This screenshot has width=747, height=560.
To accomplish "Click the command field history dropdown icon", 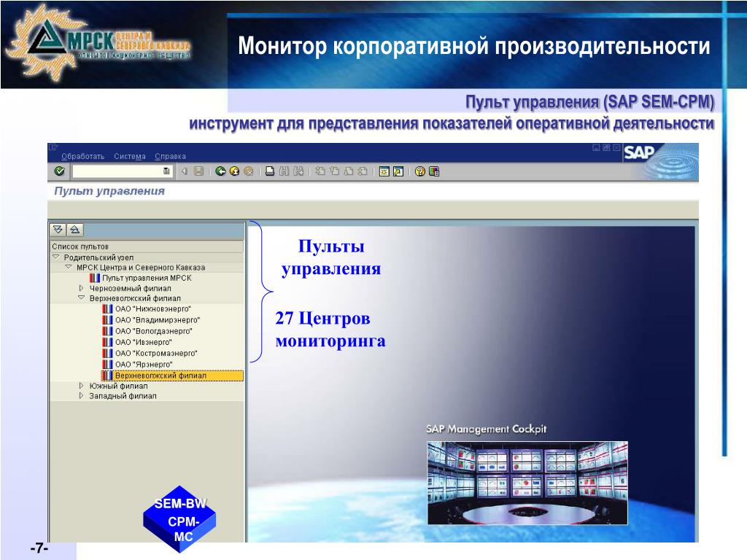I will [x=166, y=171].
